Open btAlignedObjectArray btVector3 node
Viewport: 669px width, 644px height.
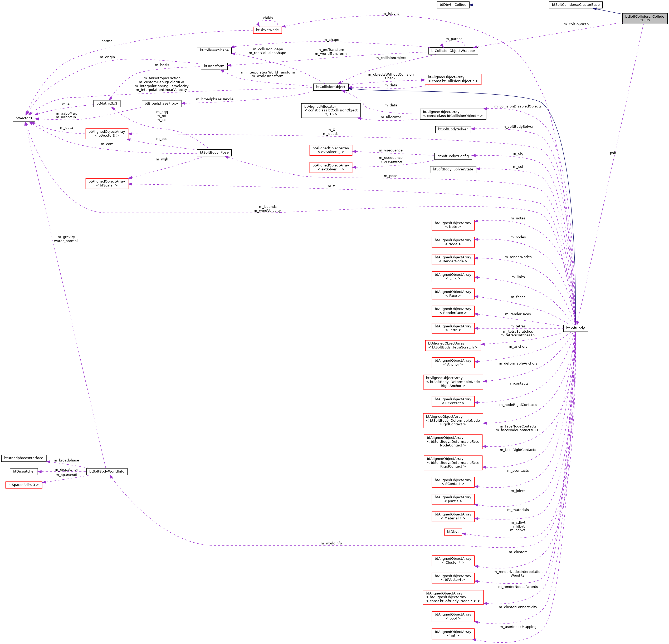coord(107,134)
